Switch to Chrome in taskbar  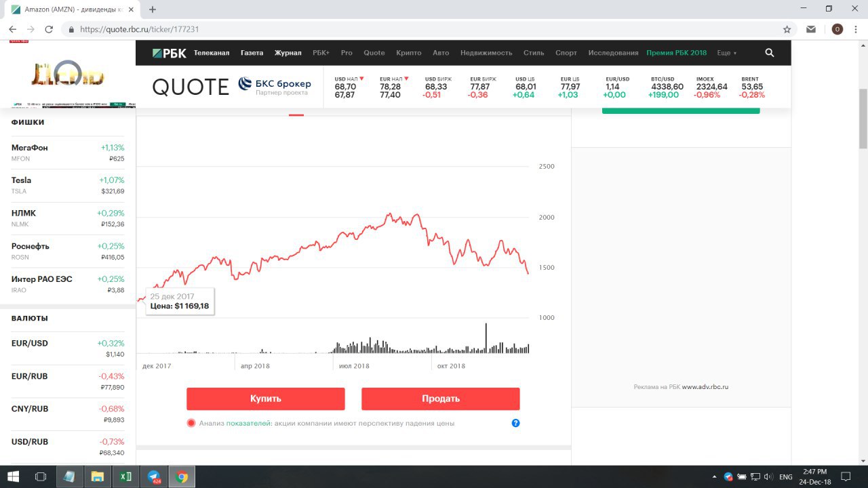[x=182, y=476]
